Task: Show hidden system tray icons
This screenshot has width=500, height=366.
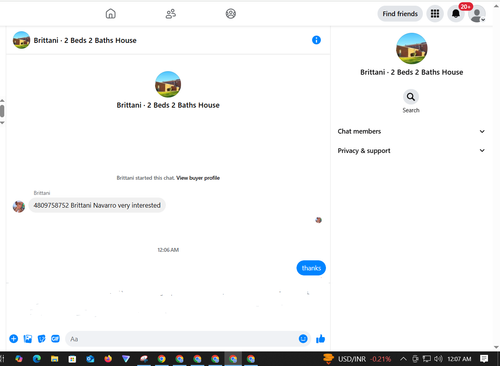Action: click(x=403, y=359)
